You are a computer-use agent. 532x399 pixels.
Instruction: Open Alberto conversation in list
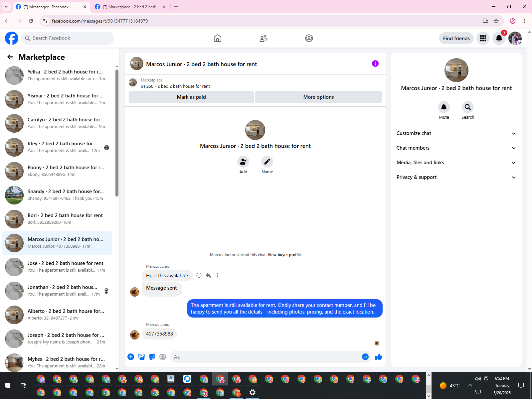pyautogui.click(x=57, y=315)
